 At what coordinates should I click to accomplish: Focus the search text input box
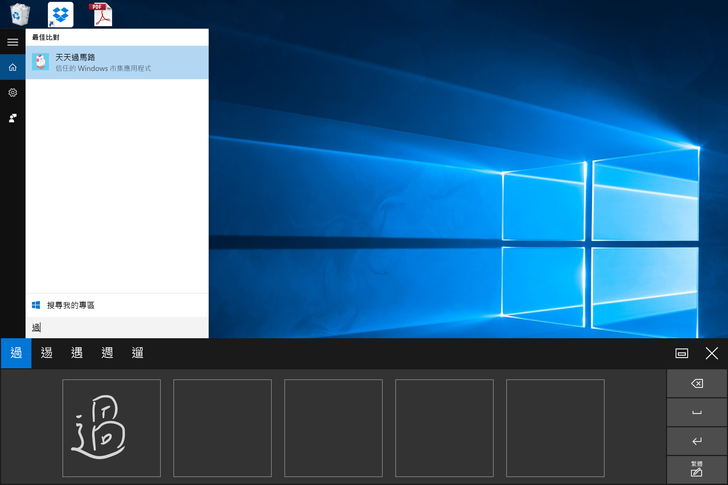117,328
